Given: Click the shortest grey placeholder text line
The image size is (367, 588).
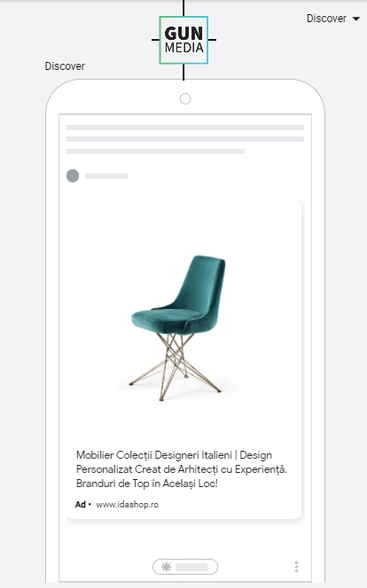Looking at the screenshot, I should [x=155, y=151].
